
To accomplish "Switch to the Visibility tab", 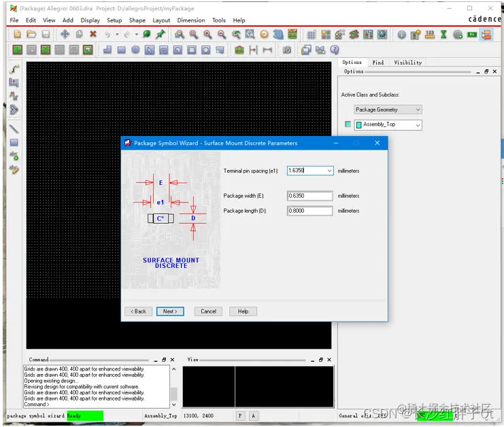I will [x=407, y=63].
